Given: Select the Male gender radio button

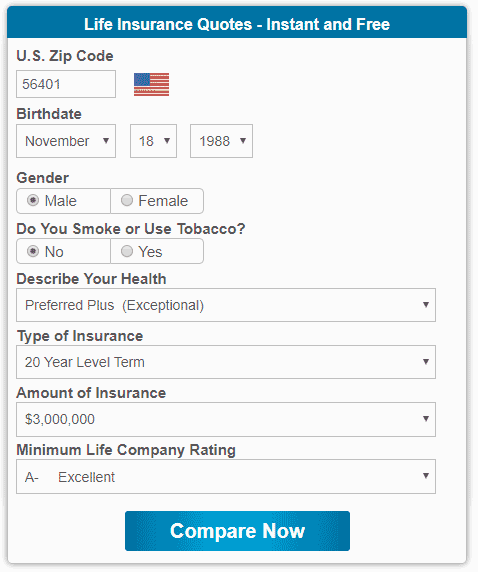Looking at the screenshot, I should pos(33,200).
